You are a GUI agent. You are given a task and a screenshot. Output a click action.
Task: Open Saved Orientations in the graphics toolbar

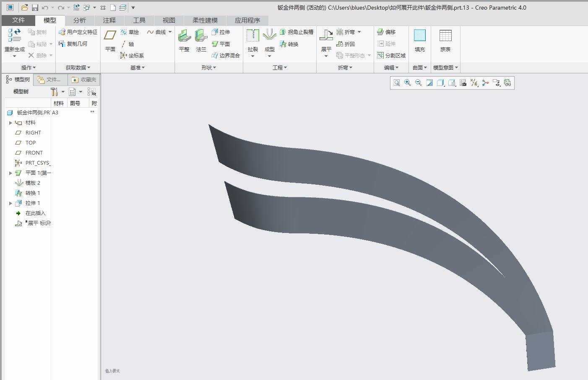pyautogui.click(x=452, y=83)
